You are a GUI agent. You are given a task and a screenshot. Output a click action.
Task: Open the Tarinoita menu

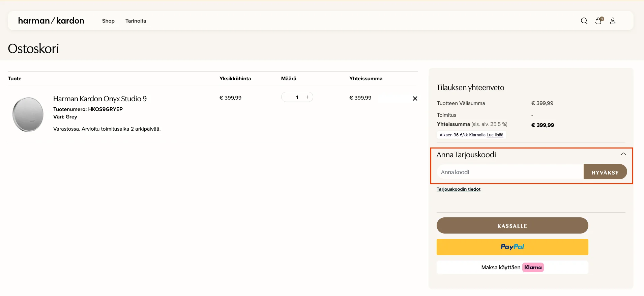[136, 21]
